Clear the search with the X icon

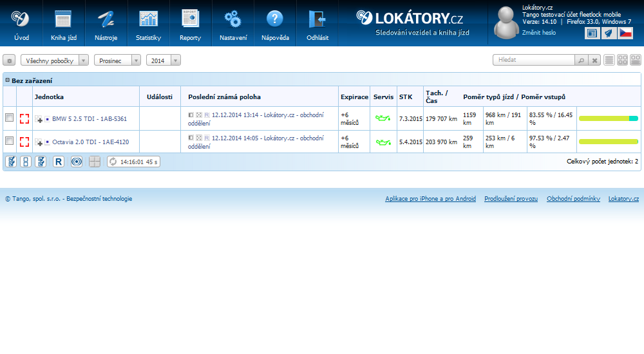click(595, 60)
